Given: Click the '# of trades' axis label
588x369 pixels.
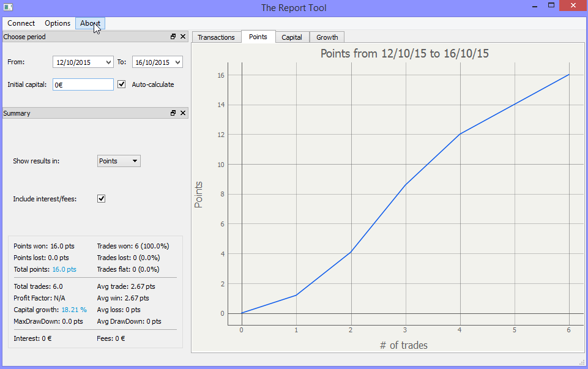Looking at the screenshot, I should click(404, 345).
